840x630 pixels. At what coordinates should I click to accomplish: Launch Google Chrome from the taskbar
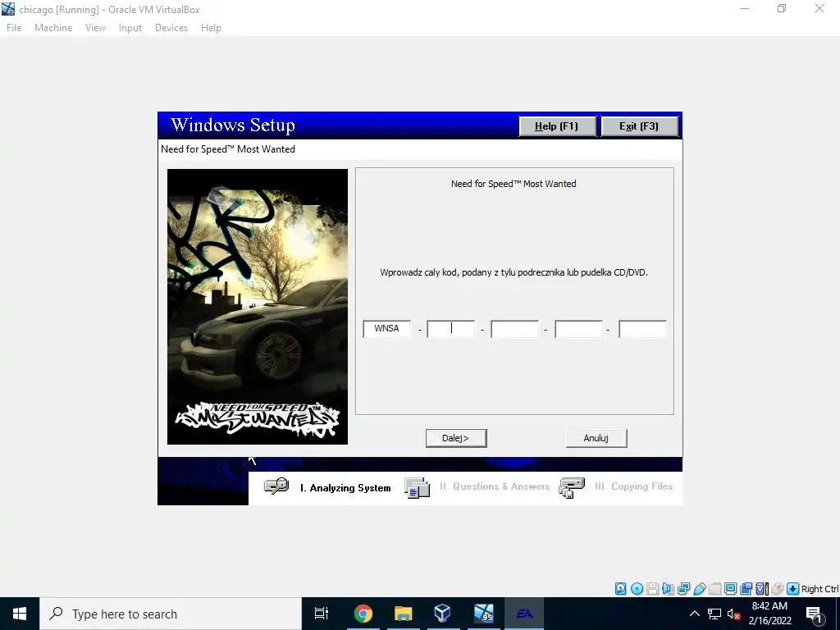pos(363,614)
